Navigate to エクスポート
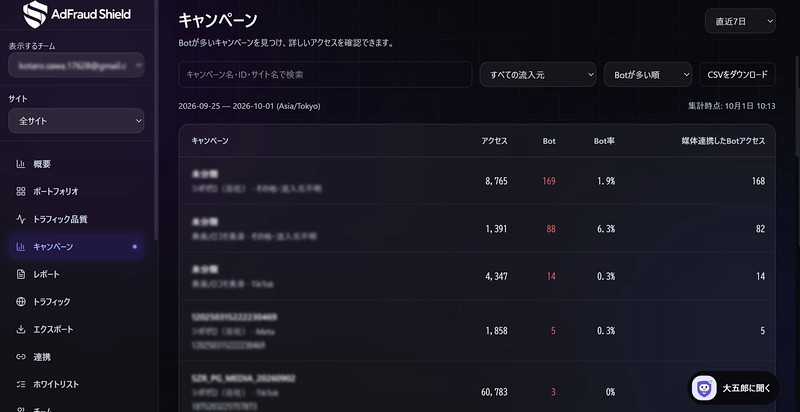This screenshot has width=800, height=412. pos(76,329)
